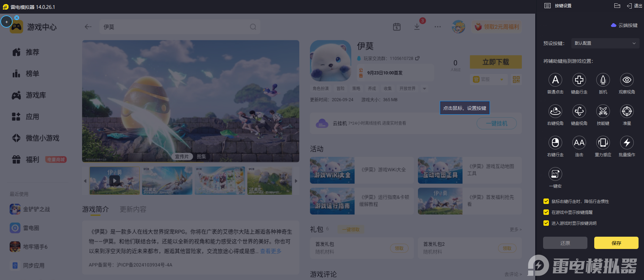Click the 一键挂机 button
The width and height of the screenshot is (644, 280).
pyautogui.click(x=497, y=123)
